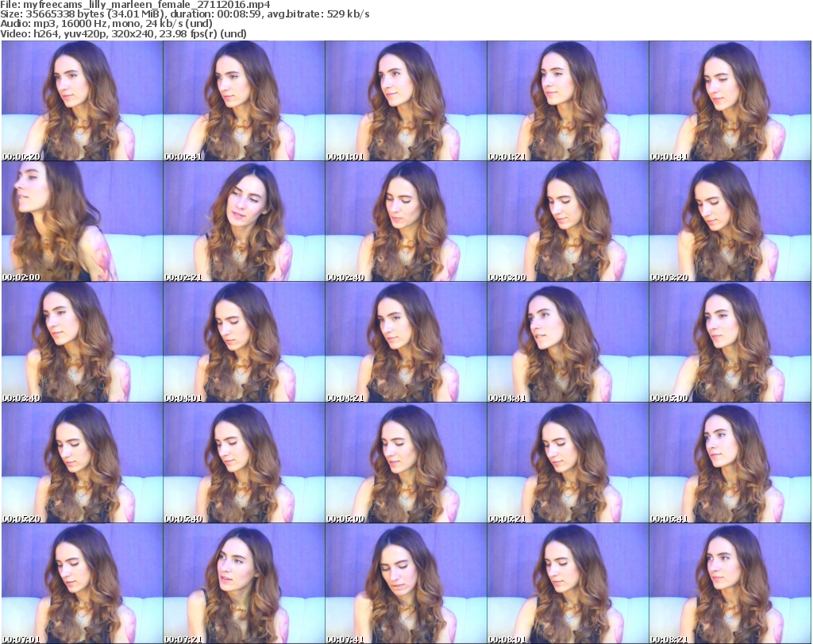Select the frame stamped 00:01:41
The height and width of the screenshot is (644, 813).
tap(730, 101)
